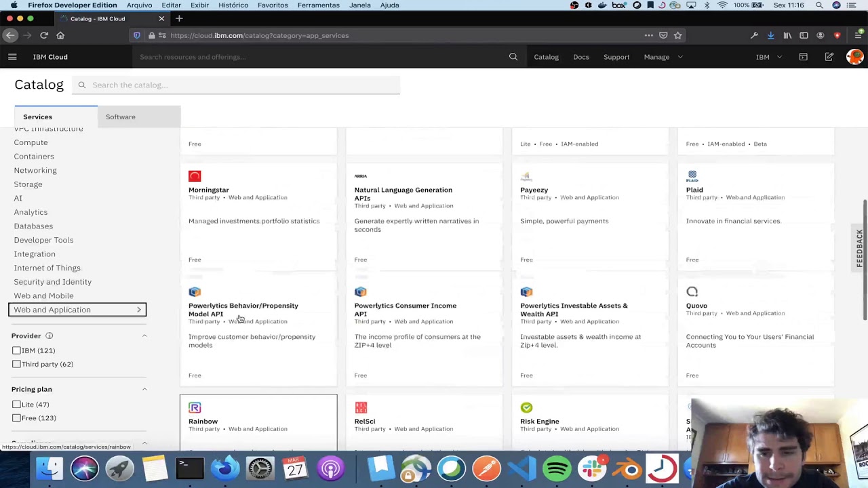The height and width of the screenshot is (488, 868).
Task: Click the Plaid service logo
Action: click(x=692, y=176)
